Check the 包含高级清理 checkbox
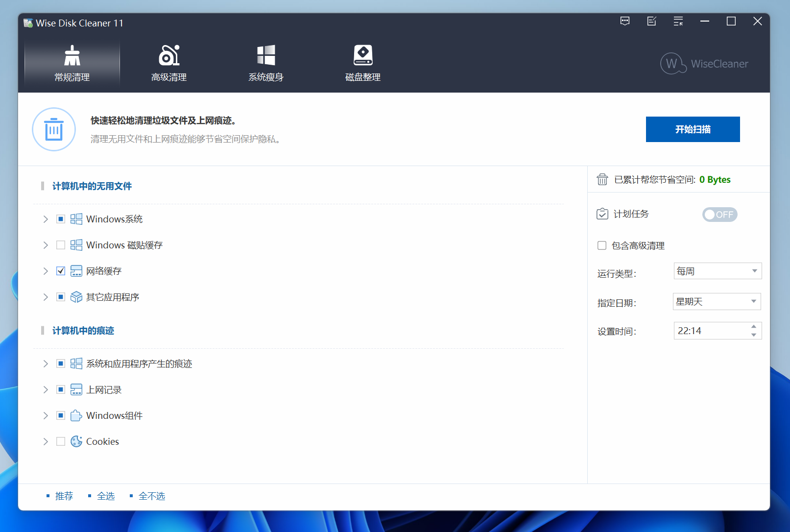 [x=602, y=245]
